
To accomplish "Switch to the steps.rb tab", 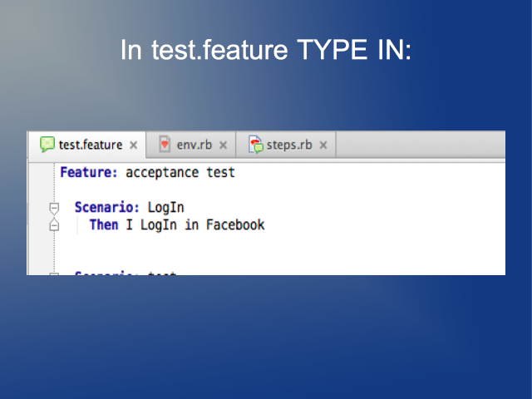I will pos(286,145).
